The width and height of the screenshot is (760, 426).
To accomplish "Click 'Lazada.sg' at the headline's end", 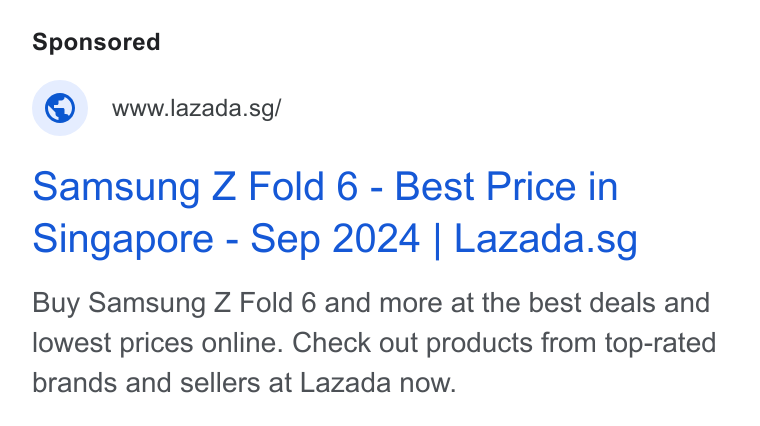I will [x=546, y=239].
